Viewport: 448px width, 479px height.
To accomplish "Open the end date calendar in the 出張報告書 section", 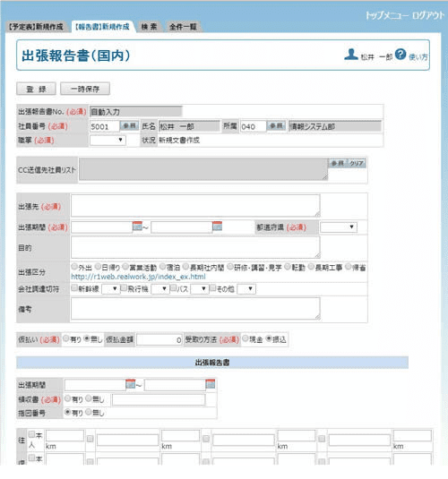I will [x=211, y=384].
